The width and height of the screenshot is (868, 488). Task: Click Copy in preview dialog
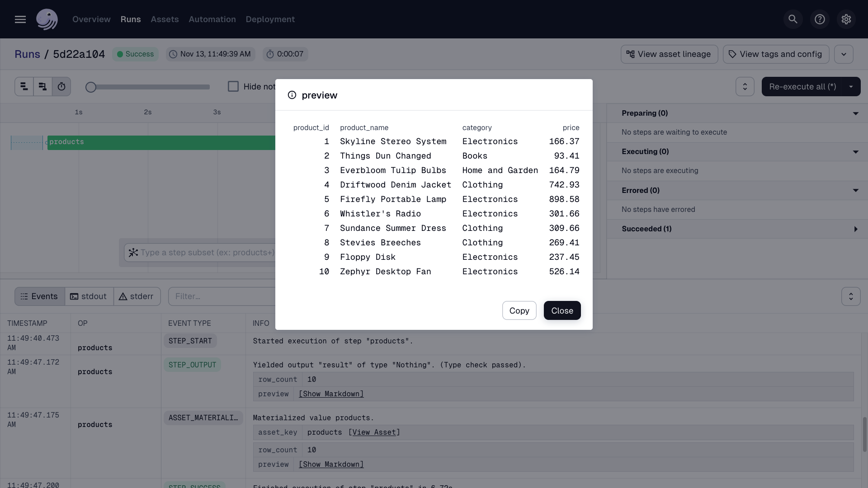coord(519,310)
